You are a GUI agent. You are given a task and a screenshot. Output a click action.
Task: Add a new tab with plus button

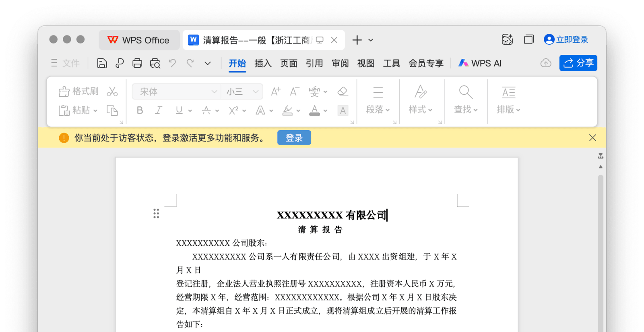[x=357, y=40]
